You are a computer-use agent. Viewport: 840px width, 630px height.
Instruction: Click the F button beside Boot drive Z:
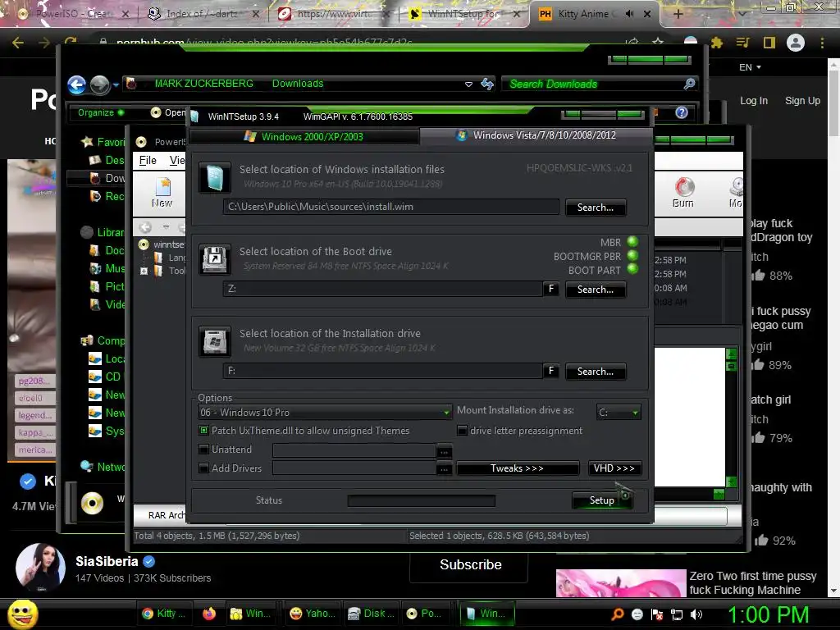pyautogui.click(x=550, y=289)
